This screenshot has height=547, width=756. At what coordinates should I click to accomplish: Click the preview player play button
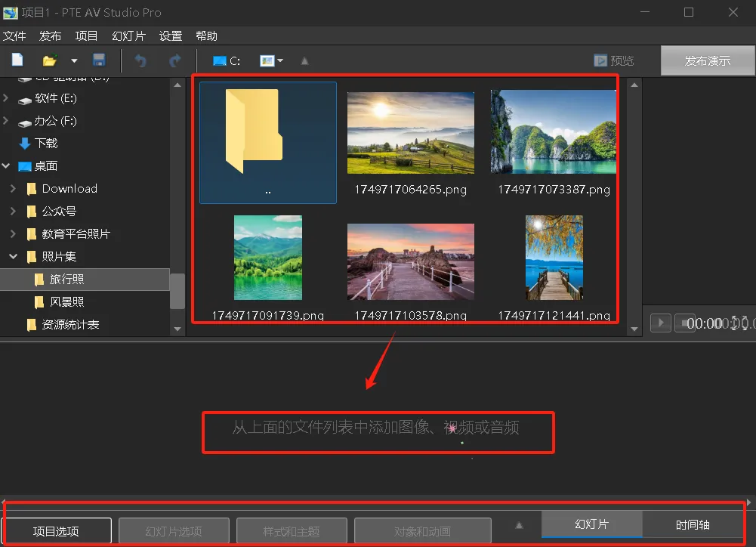[x=661, y=323]
